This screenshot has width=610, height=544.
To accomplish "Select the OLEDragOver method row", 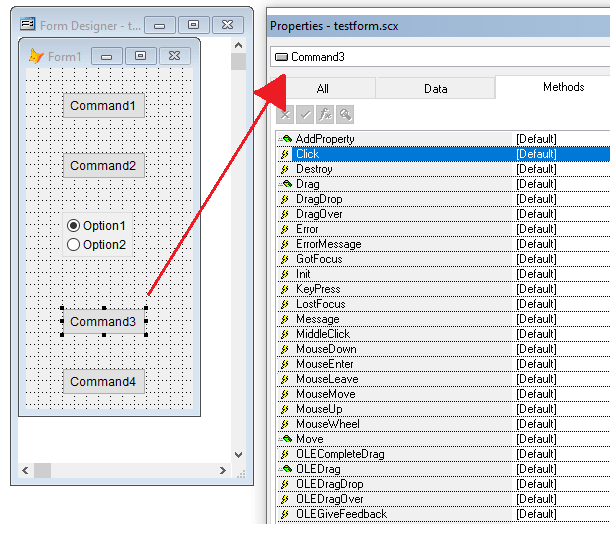I will point(443,499).
